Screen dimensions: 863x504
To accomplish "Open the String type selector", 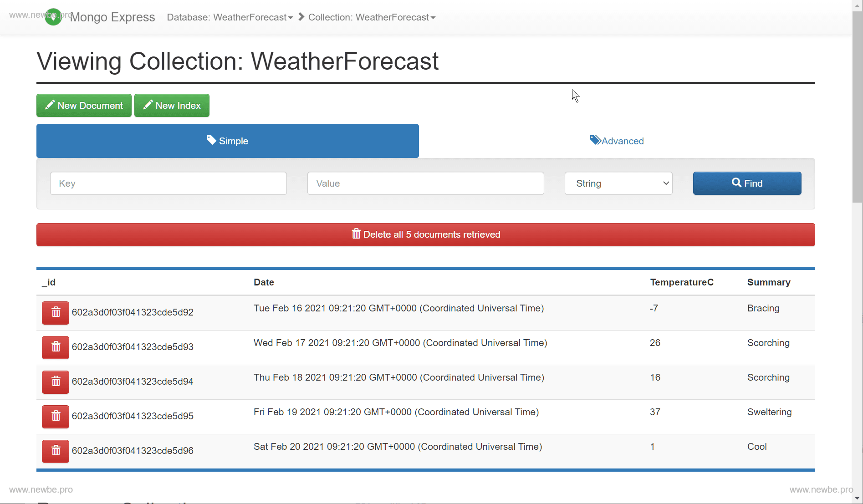I will (x=618, y=183).
